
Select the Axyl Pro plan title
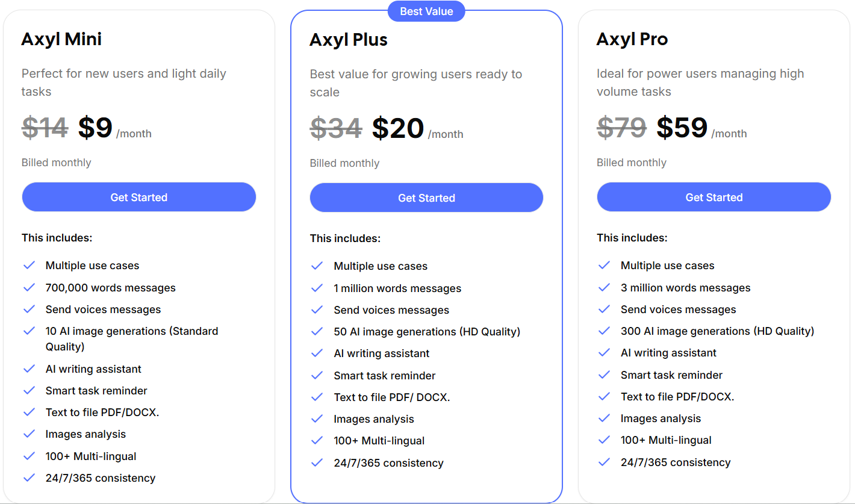pyautogui.click(x=632, y=39)
